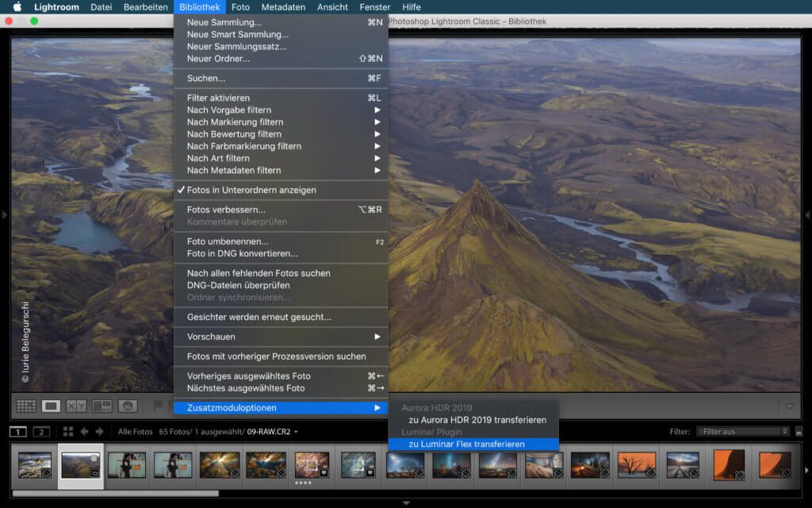Choose Filter aktivieren
The image size is (812, 508).
coord(282,98)
